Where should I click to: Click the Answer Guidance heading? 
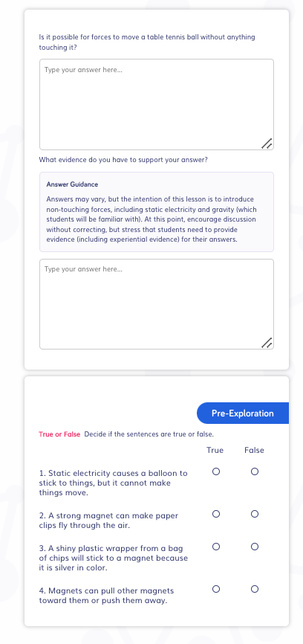72,184
